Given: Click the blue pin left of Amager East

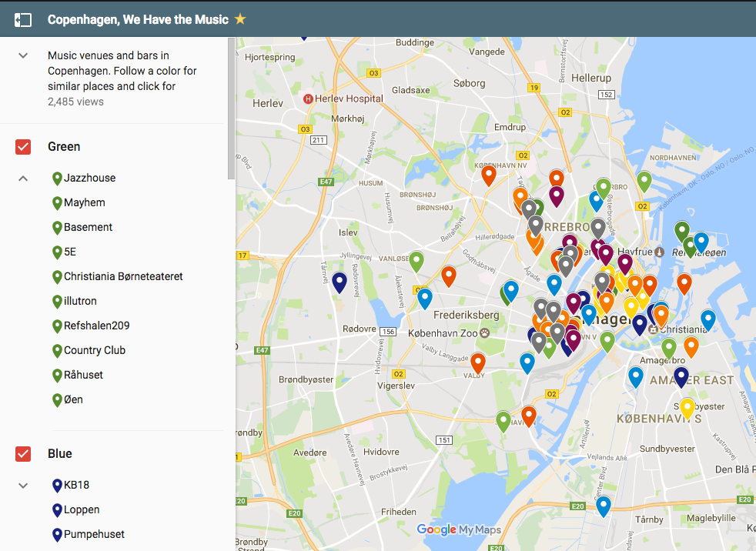Looking at the screenshot, I should tap(636, 377).
